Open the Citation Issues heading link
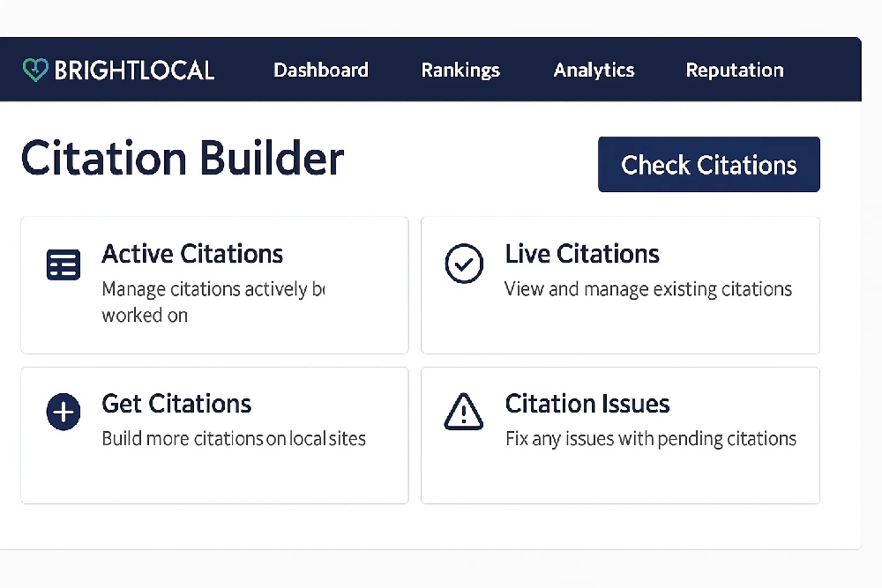Viewport: 882px width, 588px height. [x=587, y=404]
